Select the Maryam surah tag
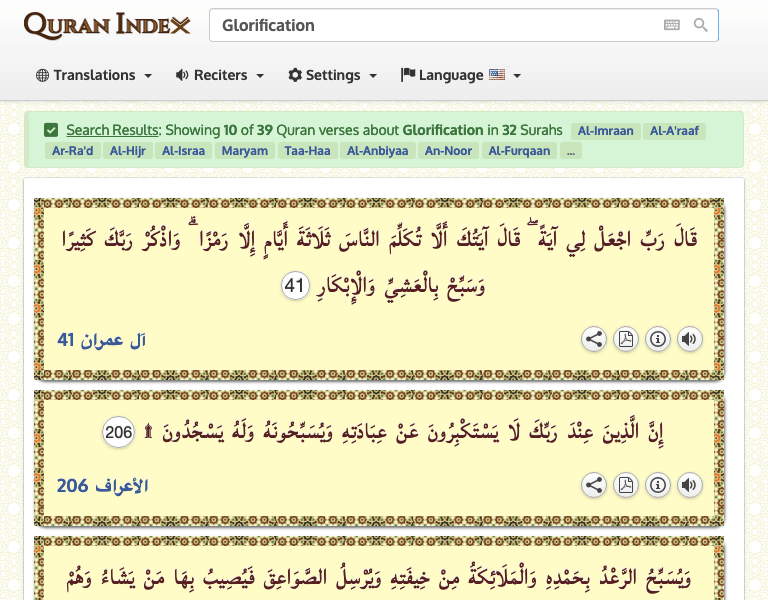 pyautogui.click(x=244, y=151)
